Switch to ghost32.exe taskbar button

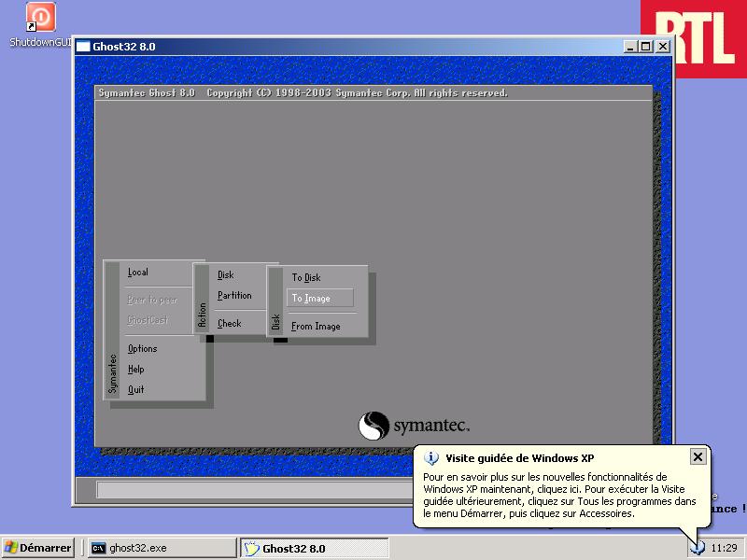click(162, 548)
